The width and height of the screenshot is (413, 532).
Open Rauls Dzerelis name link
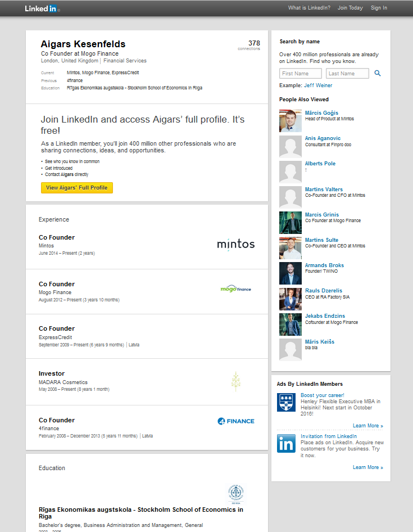pyautogui.click(x=324, y=290)
